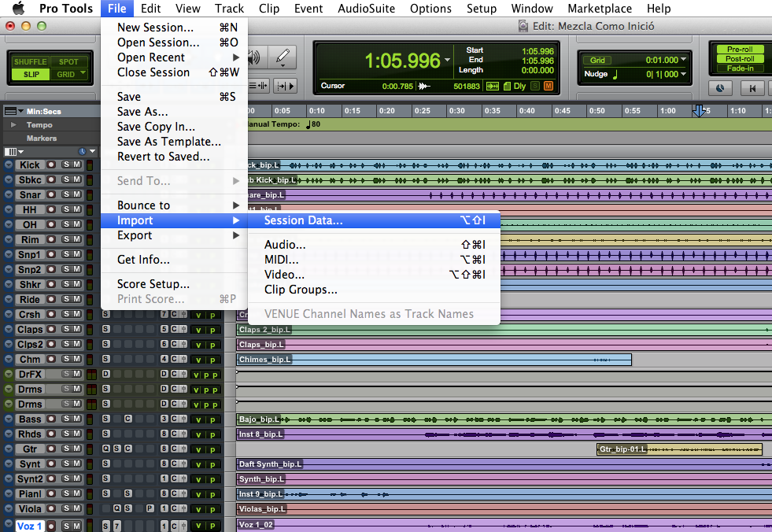Screen dimensions: 772x532
Task: Choose Video... in the Import submenu
Action: click(374, 275)
